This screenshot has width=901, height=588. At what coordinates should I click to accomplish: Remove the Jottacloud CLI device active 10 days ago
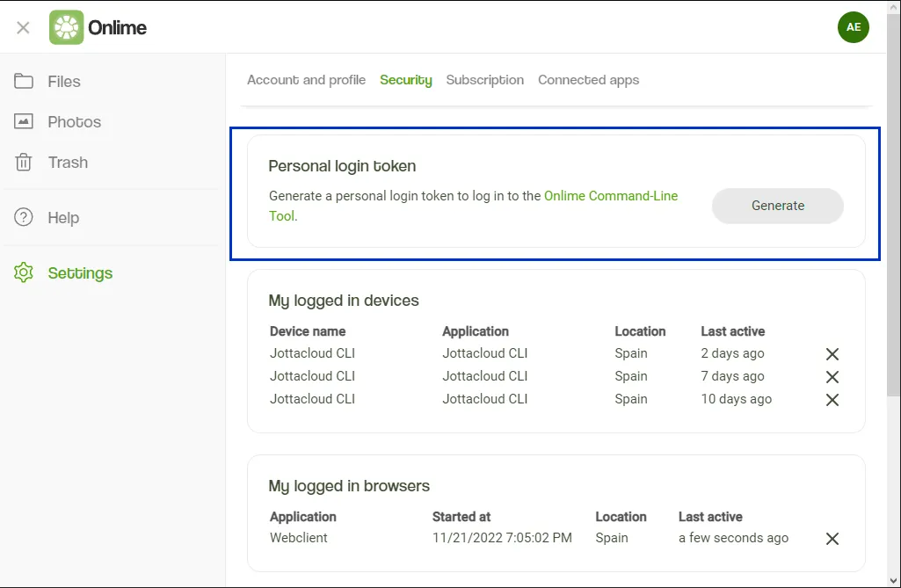coord(832,400)
